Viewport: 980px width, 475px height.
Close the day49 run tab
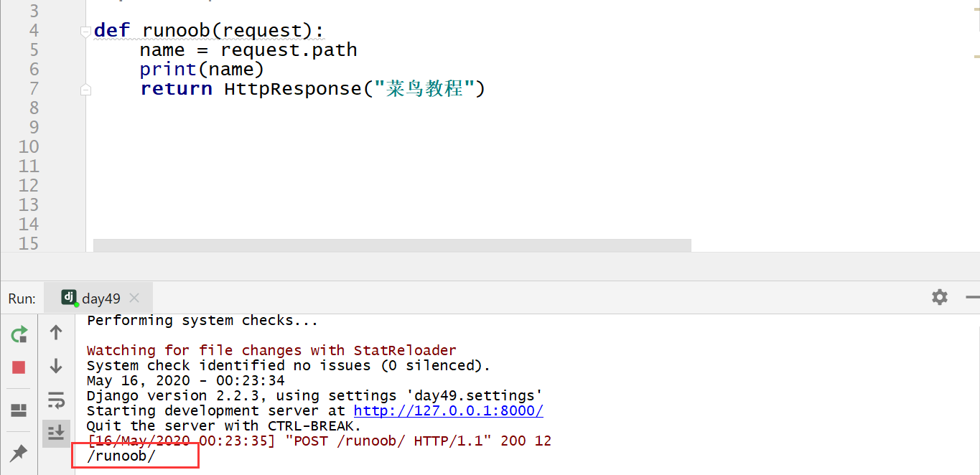click(x=134, y=298)
